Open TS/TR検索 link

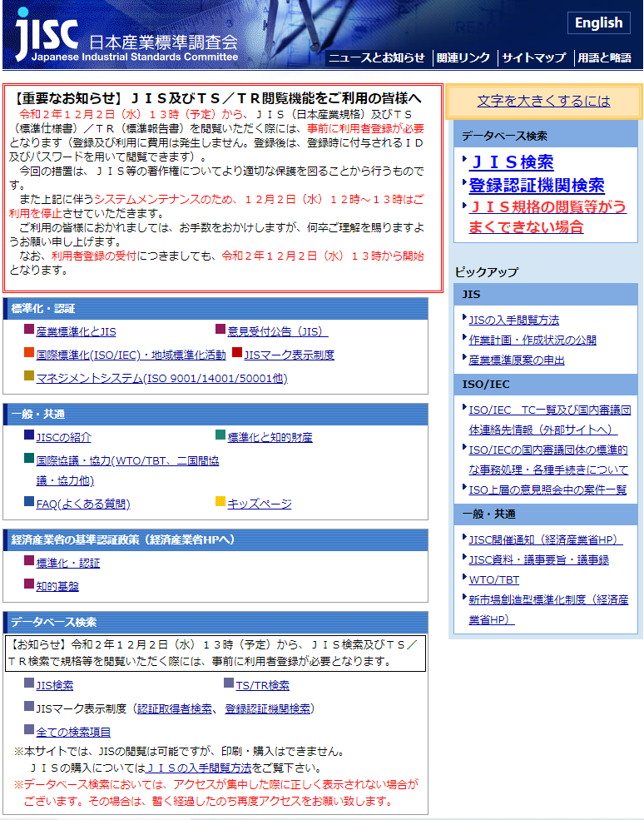click(x=262, y=686)
